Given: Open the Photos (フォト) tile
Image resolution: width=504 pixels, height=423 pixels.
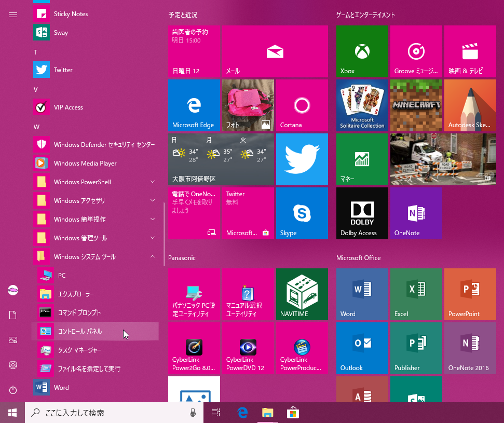Looking at the screenshot, I should tap(248, 105).
